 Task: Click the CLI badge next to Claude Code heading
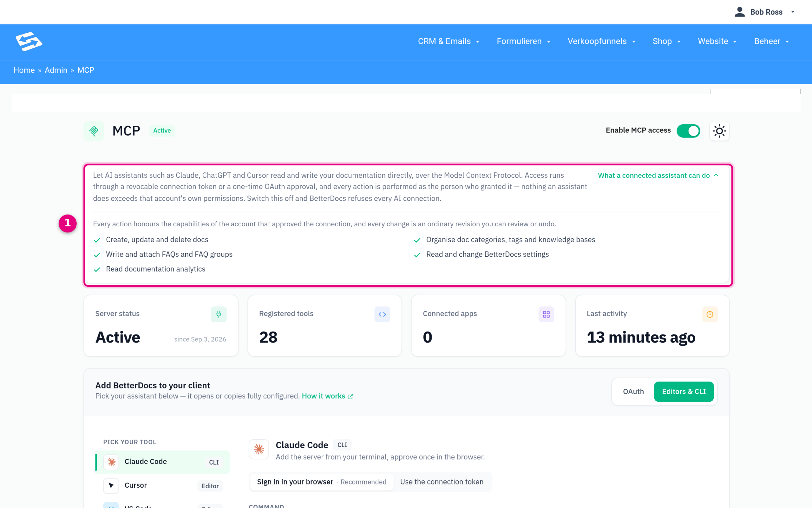pos(342,445)
